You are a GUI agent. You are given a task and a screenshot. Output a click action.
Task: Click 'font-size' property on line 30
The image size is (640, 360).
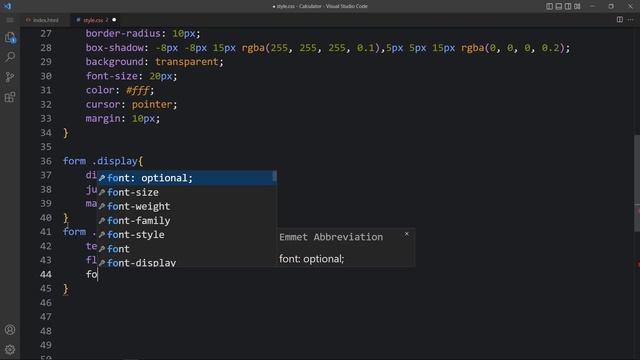(x=111, y=76)
